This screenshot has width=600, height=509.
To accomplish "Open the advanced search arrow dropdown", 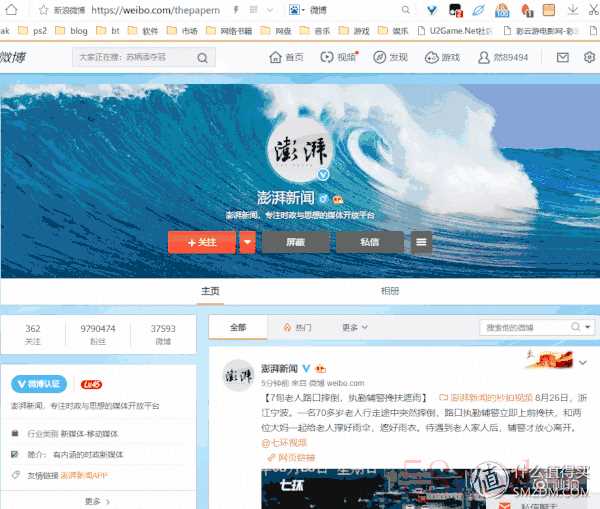I will pos(588,327).
